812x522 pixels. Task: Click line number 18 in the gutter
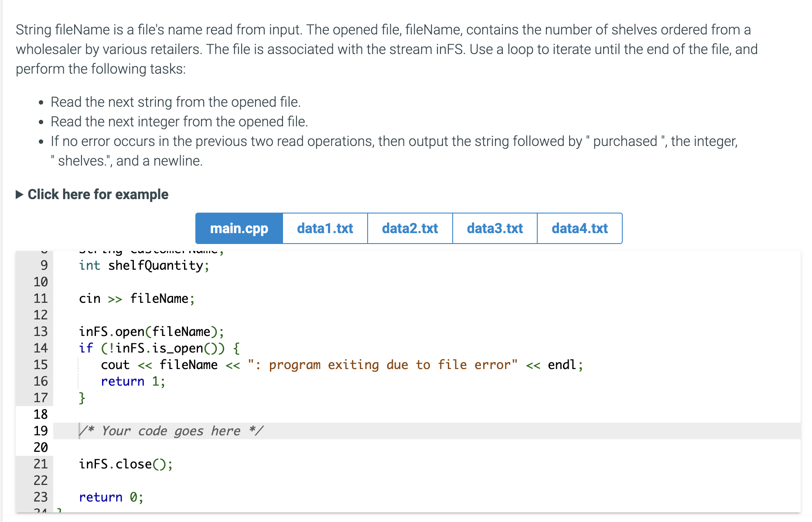pos(40,414)
